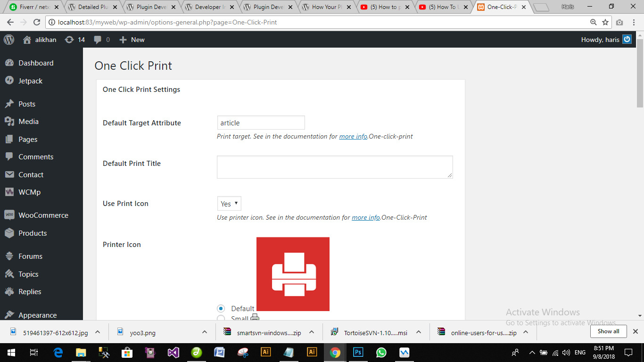This screenshot has height=362, width=644.
Task: Select the Default printer icon radio button
Action: coord(221,308)
